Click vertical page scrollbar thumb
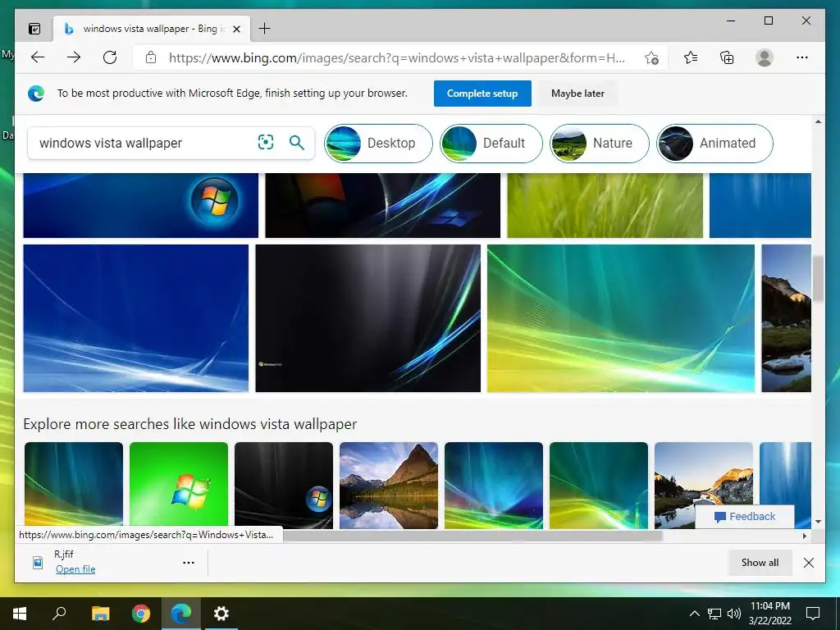 click(818, 278)
